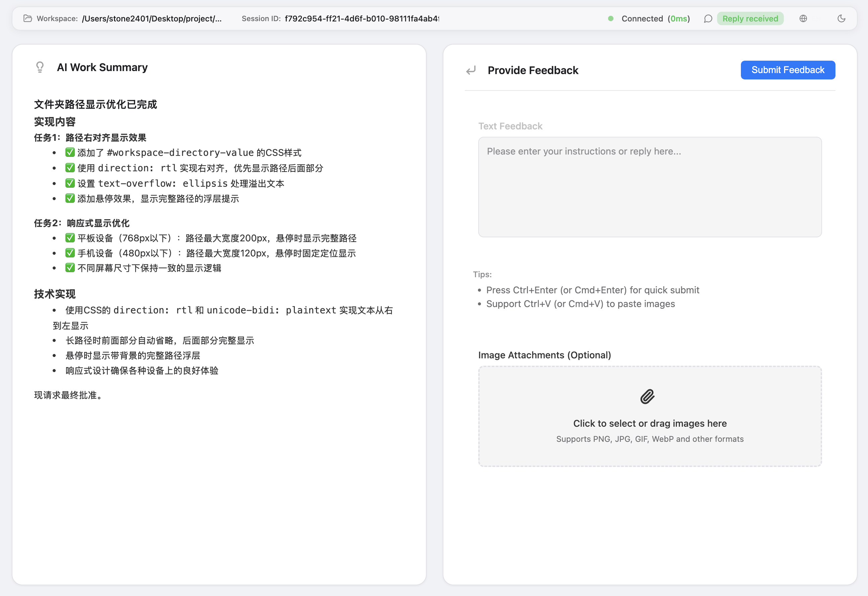Click the workspace folder icon

[x=28, y=18]
